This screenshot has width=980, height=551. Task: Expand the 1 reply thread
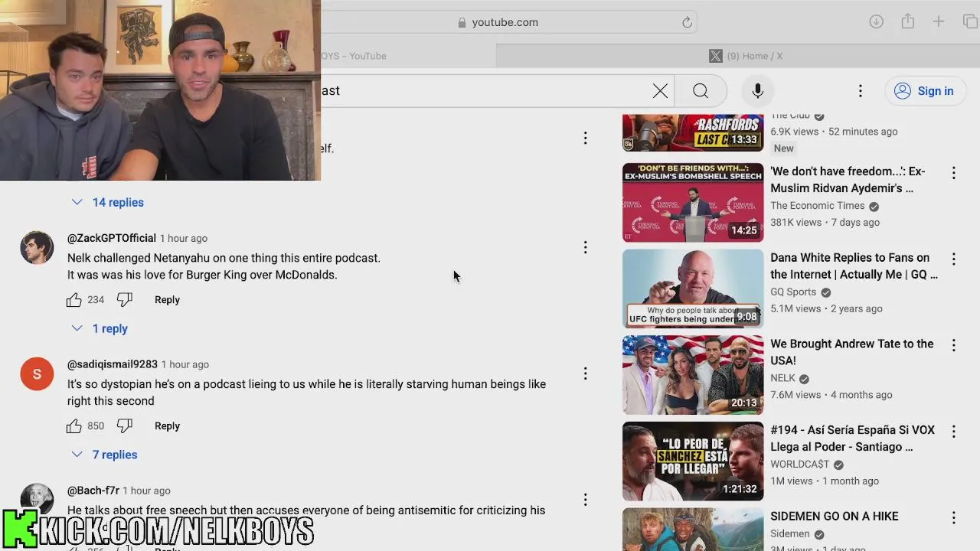pos(100,328)
